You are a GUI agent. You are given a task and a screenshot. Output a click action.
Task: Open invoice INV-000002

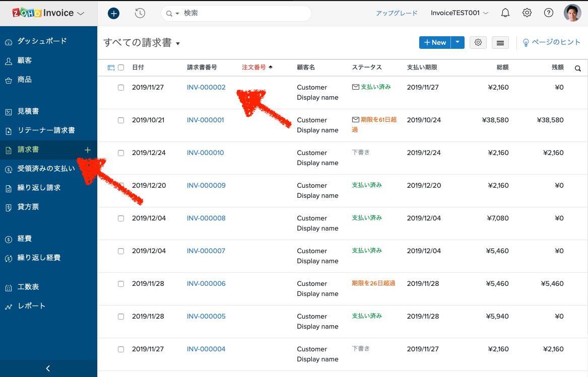(206, 87)
